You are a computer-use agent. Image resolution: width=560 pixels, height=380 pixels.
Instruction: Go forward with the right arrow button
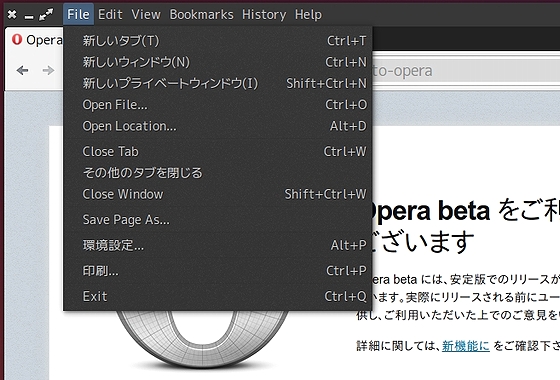pos(48,70)
